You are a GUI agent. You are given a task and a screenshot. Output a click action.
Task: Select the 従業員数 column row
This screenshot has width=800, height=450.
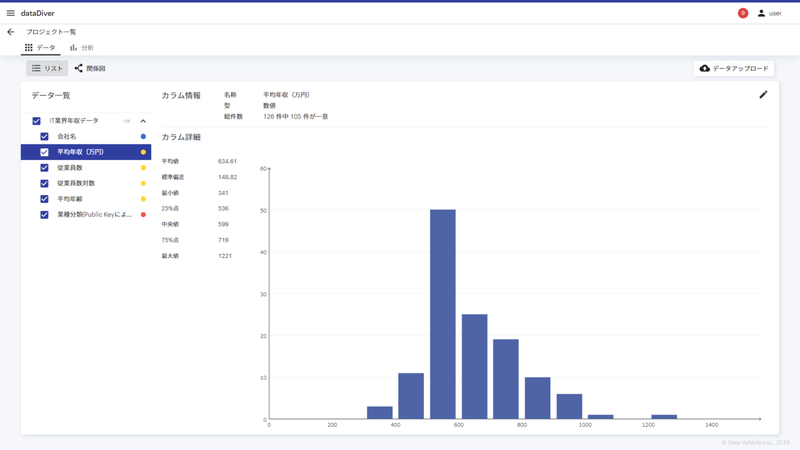coord(86,168)
